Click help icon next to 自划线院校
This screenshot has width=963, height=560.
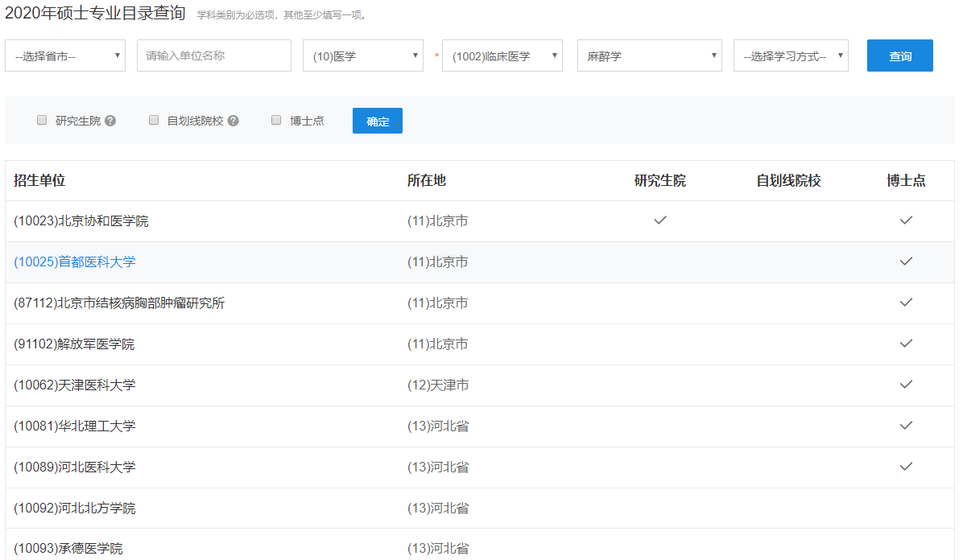(233, 121)
